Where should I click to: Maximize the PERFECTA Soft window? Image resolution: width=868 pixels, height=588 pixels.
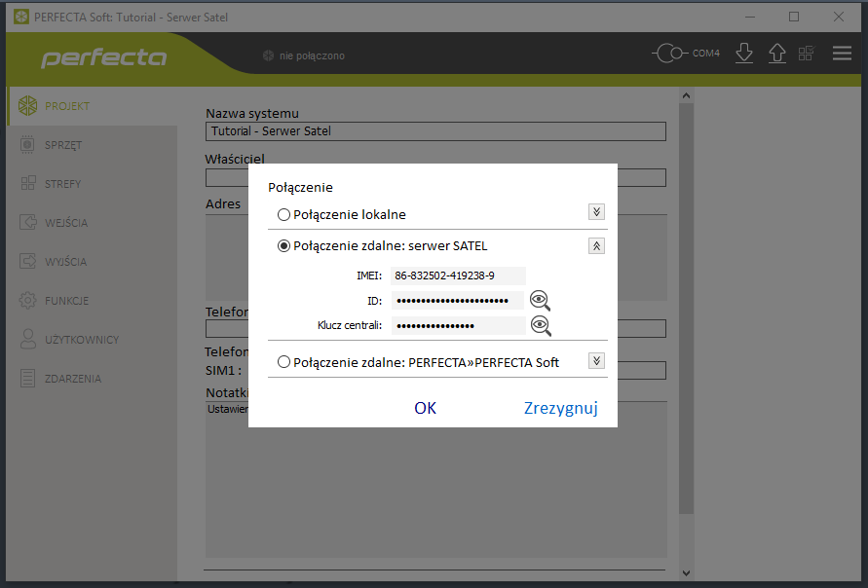[794, 18]
